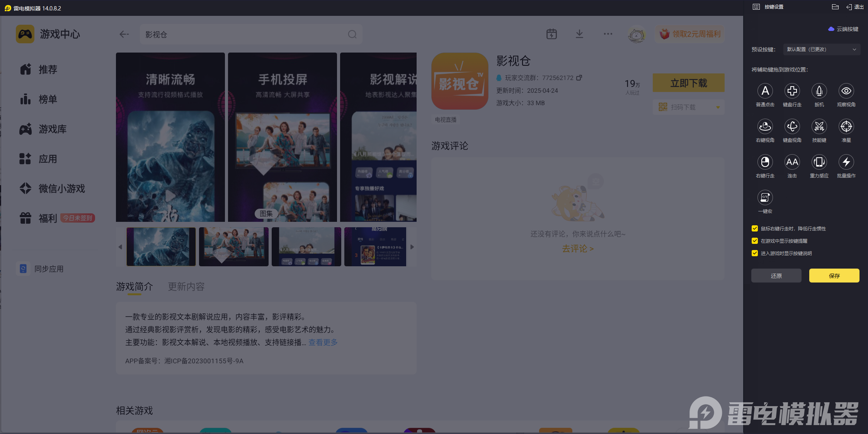Click the 电视直播 category tag
The width and height of the screenshot is (868, 434).
click(x=446, y=120)
